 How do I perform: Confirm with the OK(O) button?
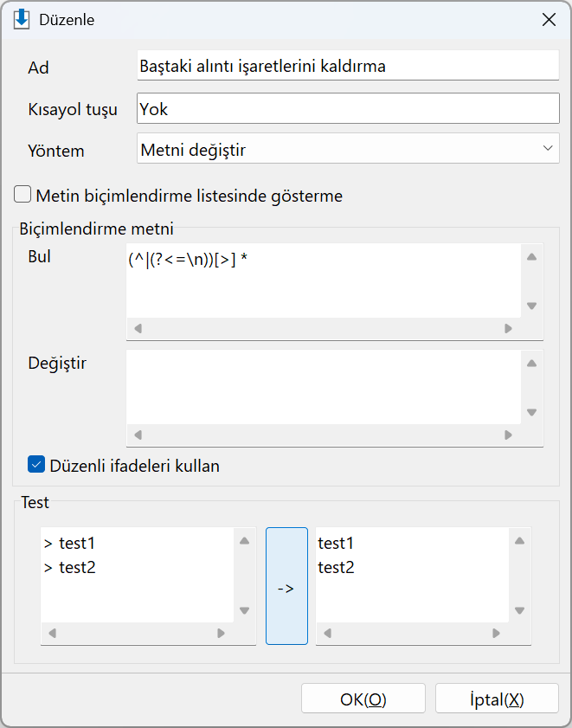(363, 699)
